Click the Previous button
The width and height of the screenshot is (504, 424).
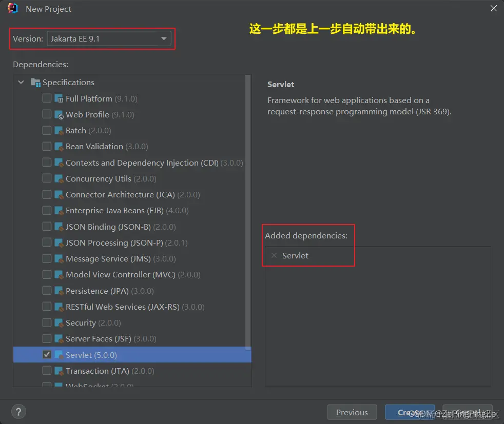(352, 412)
